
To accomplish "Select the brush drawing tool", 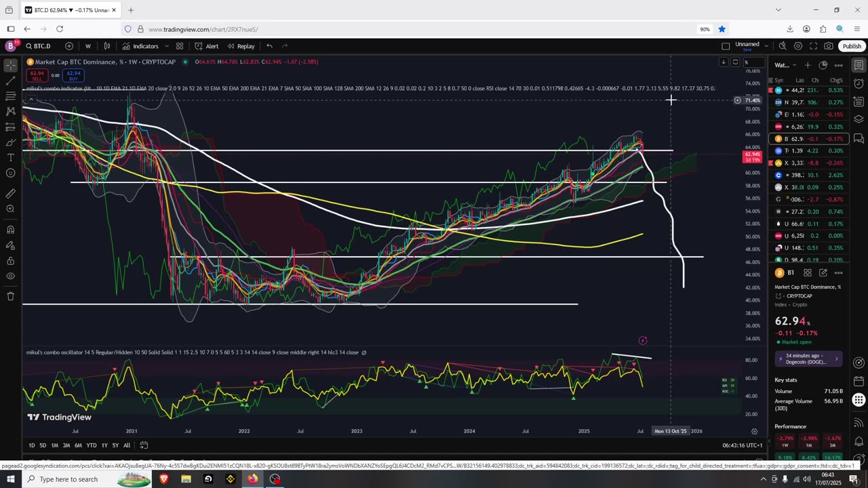I will pyautogui.click(x=10, y=142).
